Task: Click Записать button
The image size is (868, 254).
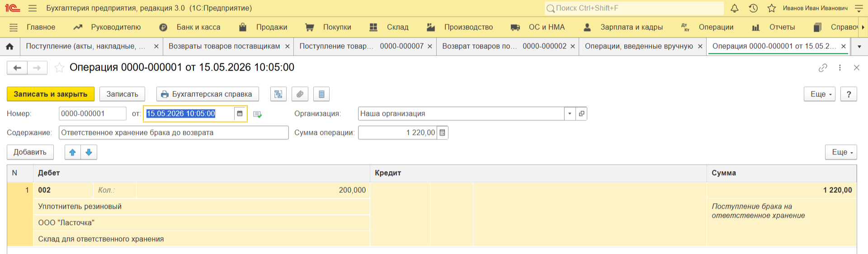Action: tap(122, 94)
